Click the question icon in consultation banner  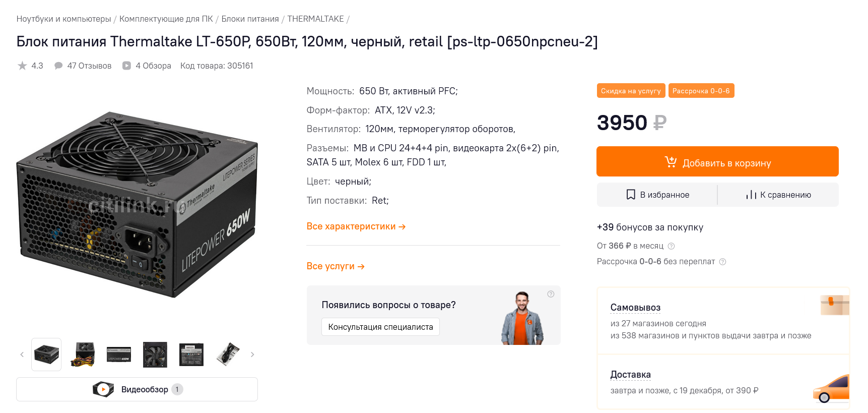pyautogui.click(x=551, y=294)
